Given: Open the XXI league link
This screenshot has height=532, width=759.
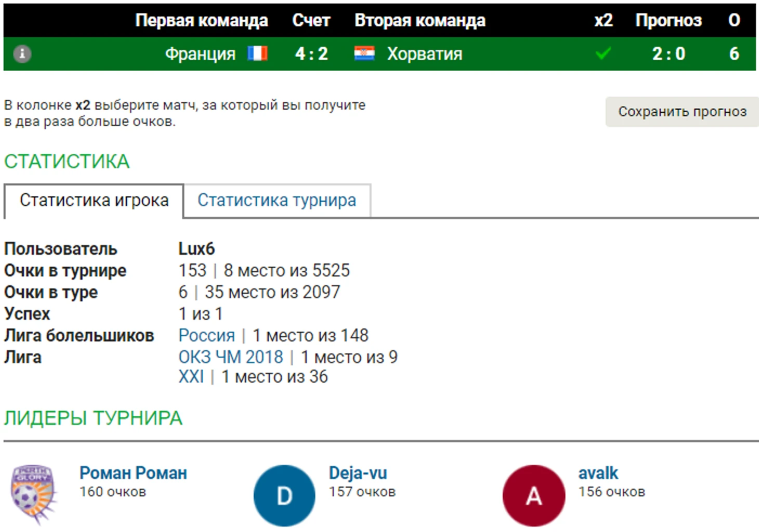Looking at the screenshot, I should 191,377.
